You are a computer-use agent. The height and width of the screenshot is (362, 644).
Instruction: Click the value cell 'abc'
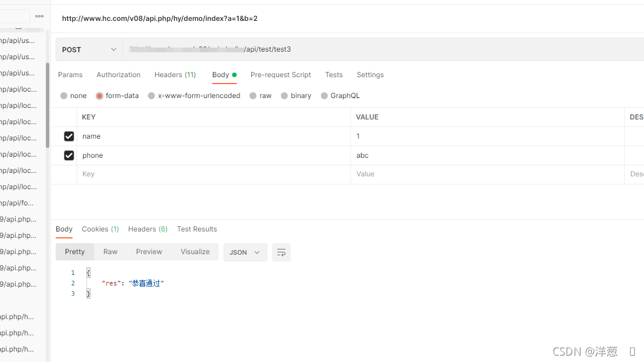point(487,155)
